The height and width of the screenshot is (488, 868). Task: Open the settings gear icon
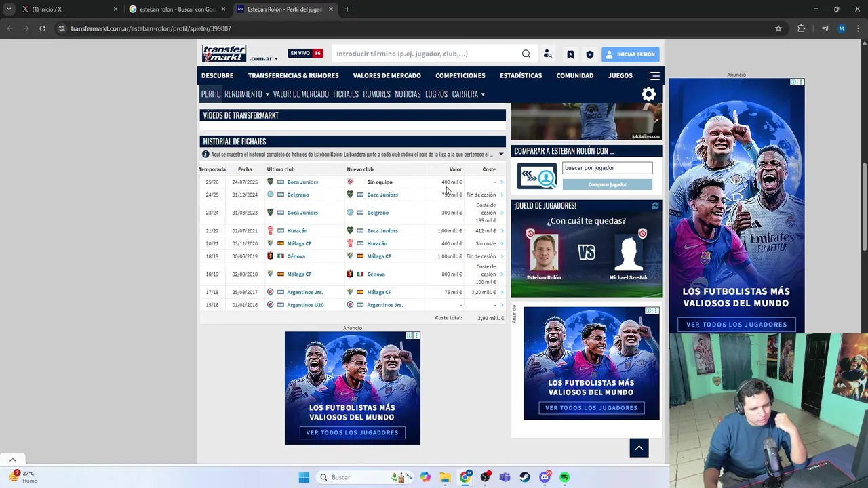point(649,94)
